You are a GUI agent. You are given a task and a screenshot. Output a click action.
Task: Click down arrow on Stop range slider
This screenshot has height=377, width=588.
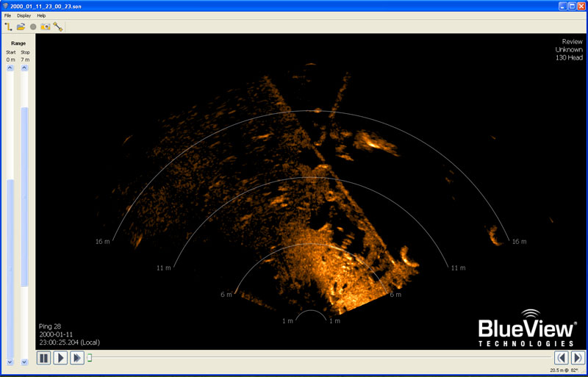24,362
